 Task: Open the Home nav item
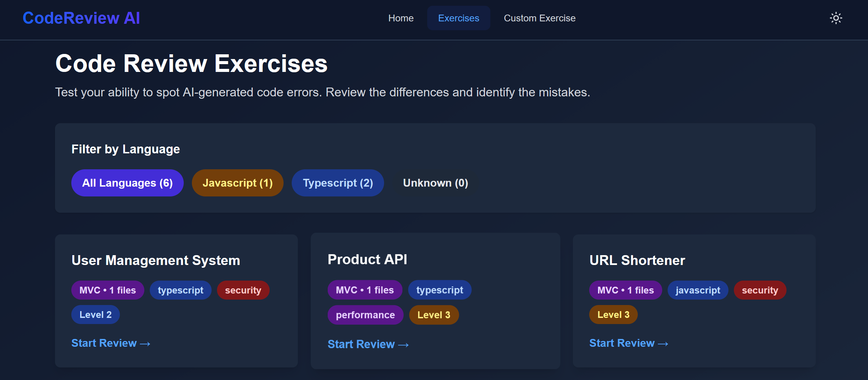pos(401,18)
